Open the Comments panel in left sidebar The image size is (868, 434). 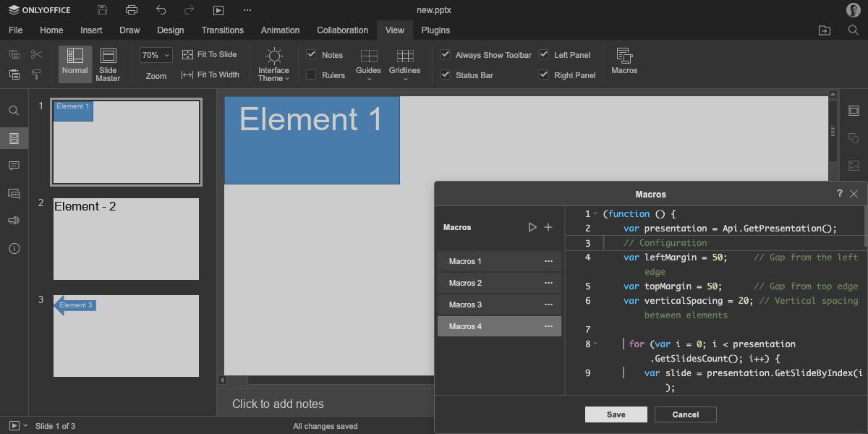click(x=14, y=166)
